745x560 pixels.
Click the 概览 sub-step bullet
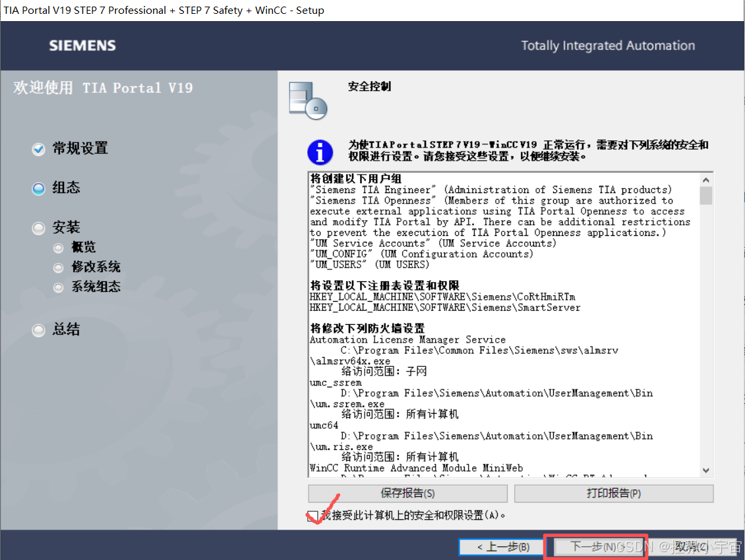[59, 248]
